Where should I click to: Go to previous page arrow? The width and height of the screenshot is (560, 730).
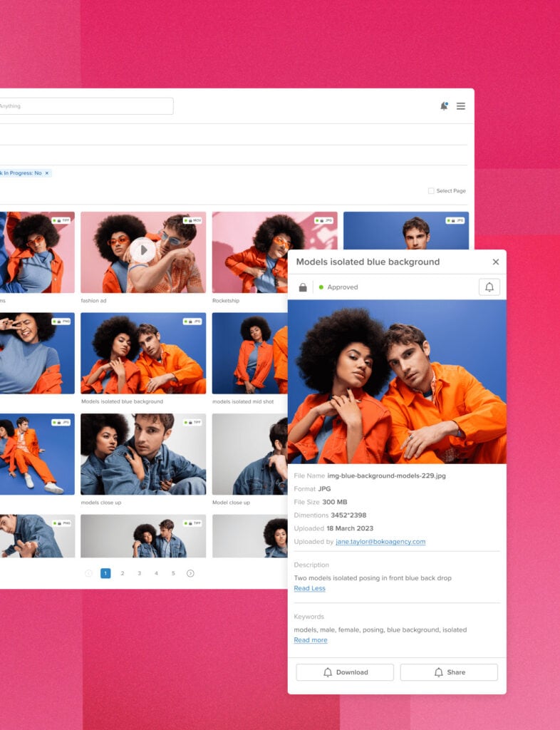point(88,573)
